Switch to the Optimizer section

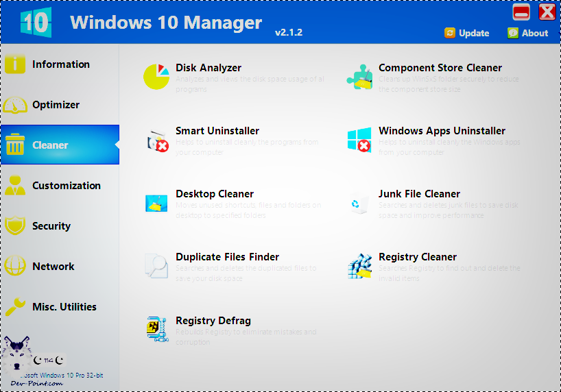pos(55,105)
